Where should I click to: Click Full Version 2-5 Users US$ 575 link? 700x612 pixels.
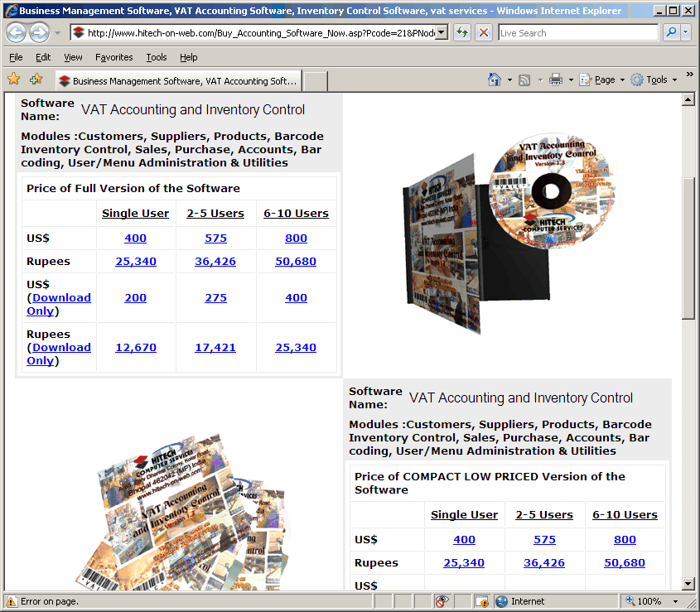[215, 238]
